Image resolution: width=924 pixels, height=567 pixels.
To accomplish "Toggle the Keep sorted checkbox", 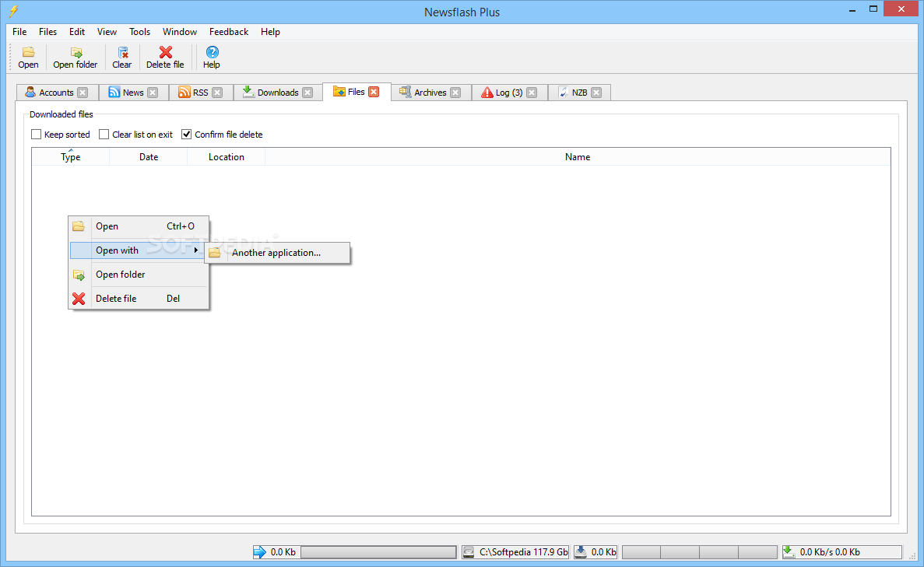I will coord(37,135).
